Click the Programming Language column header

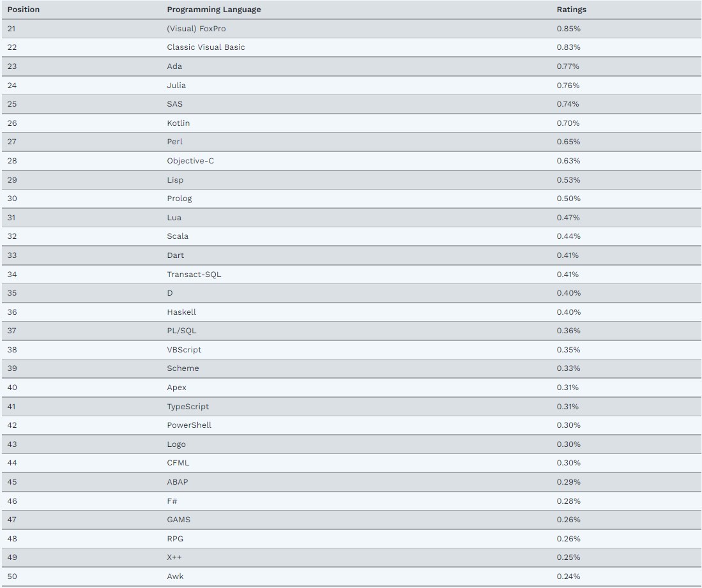tap(213, 10)
